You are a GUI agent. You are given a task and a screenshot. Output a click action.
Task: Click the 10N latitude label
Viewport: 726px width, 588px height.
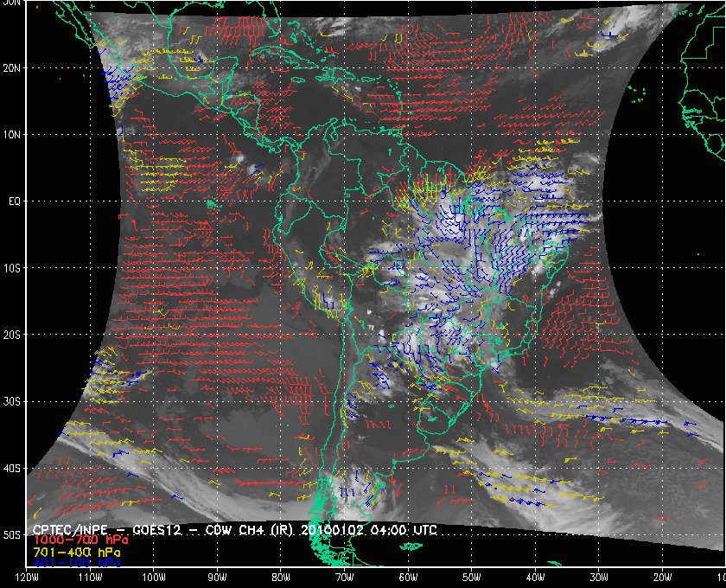coord(11,135)
